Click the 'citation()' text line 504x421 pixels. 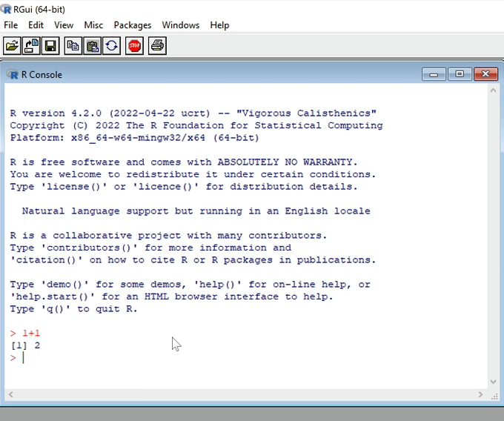tap(193, 260)
